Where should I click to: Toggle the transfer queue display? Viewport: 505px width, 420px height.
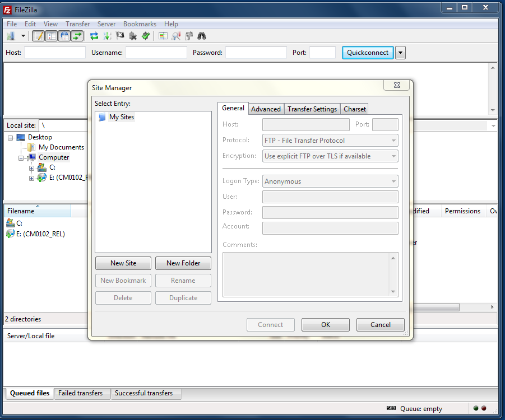77,36
